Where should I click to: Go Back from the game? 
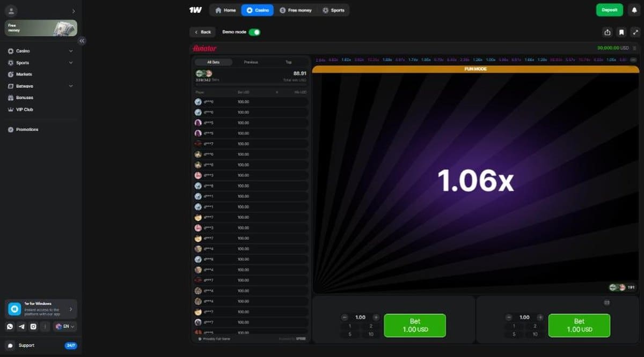[x=202, y=32]
